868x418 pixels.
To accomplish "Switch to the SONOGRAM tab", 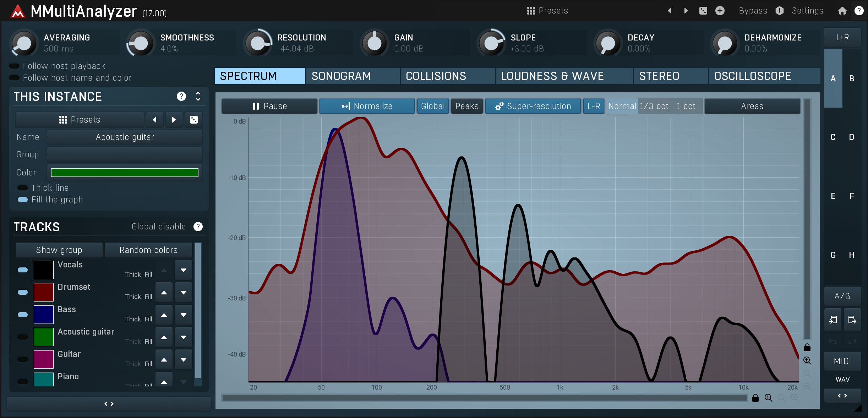I will pyautogui.click(x=352, y=76).
